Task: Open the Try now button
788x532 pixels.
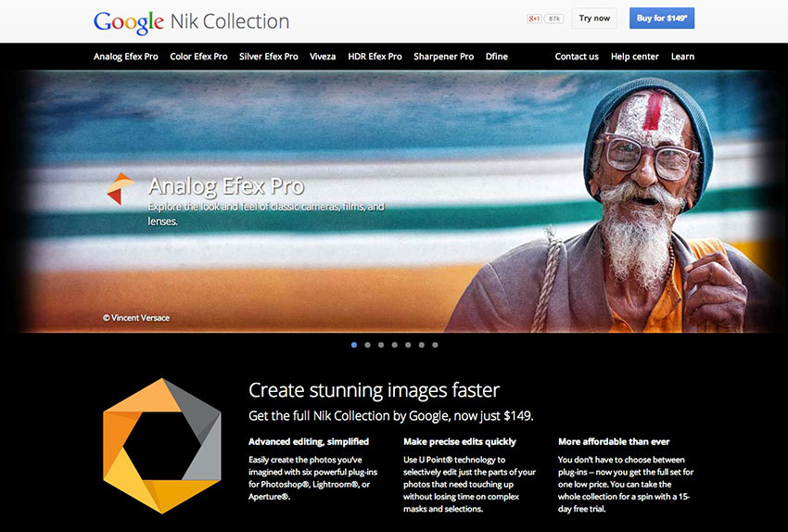Action: (594, 19)
